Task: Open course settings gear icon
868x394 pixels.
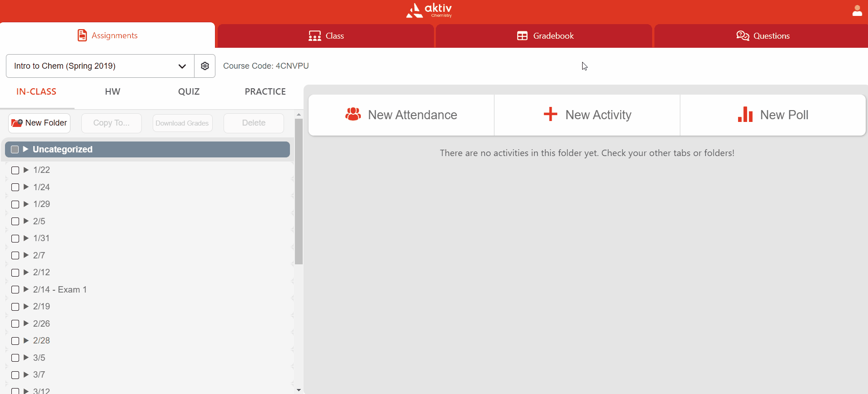Action: pyautogui.click(x=205, y=66)
